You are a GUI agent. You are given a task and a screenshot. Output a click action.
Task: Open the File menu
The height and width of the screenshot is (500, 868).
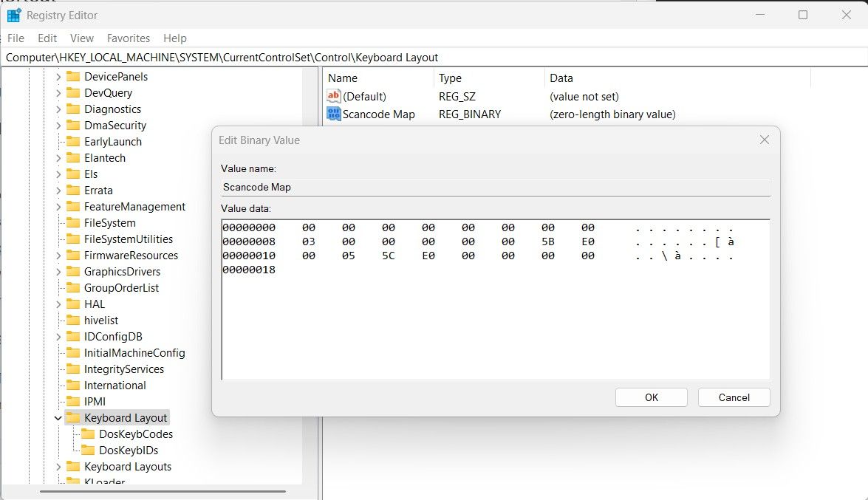pyautogui.click(x=16, y=38)
